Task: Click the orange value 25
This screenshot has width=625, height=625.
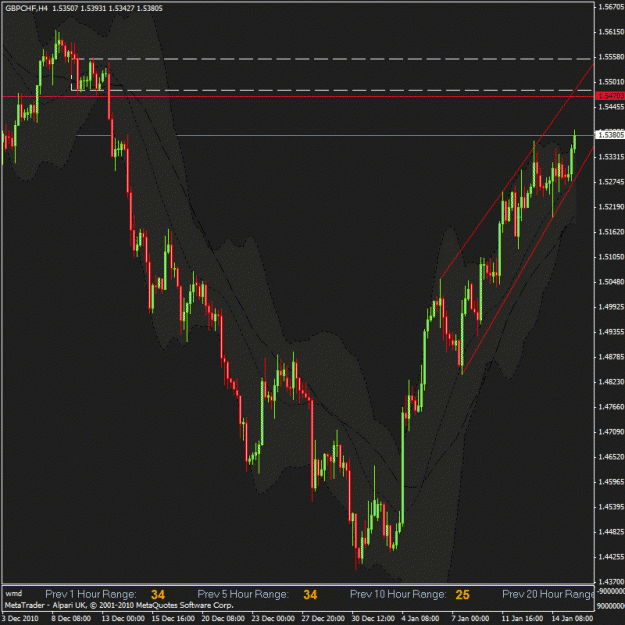Action: click(x=462, y=595)
